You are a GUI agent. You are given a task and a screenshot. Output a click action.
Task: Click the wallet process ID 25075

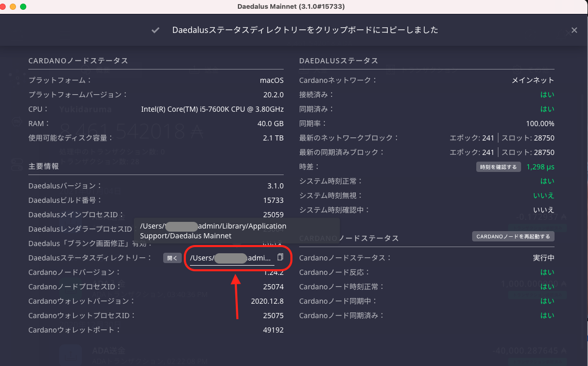point(273,316)
